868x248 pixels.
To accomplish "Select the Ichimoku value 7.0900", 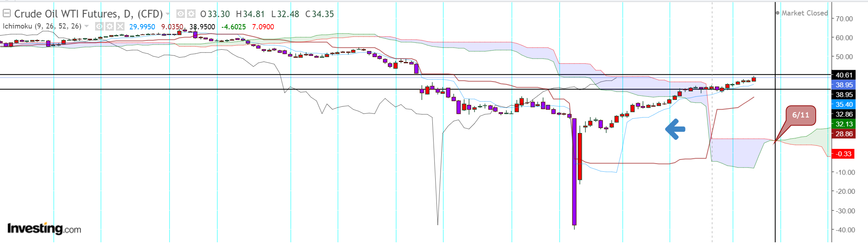I will pos(263,27).
